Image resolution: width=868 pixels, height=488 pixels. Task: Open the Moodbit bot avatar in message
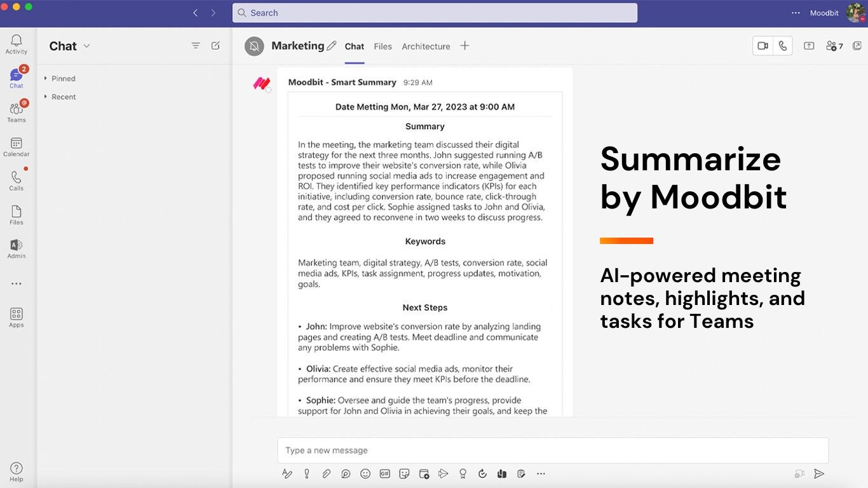pyautogui.click(x=262, y=83)
